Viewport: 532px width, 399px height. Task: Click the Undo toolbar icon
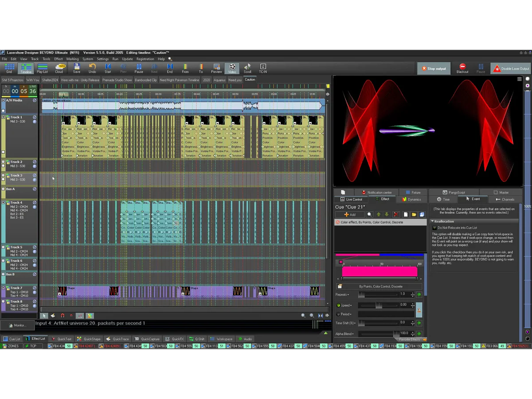pos(92,68)
